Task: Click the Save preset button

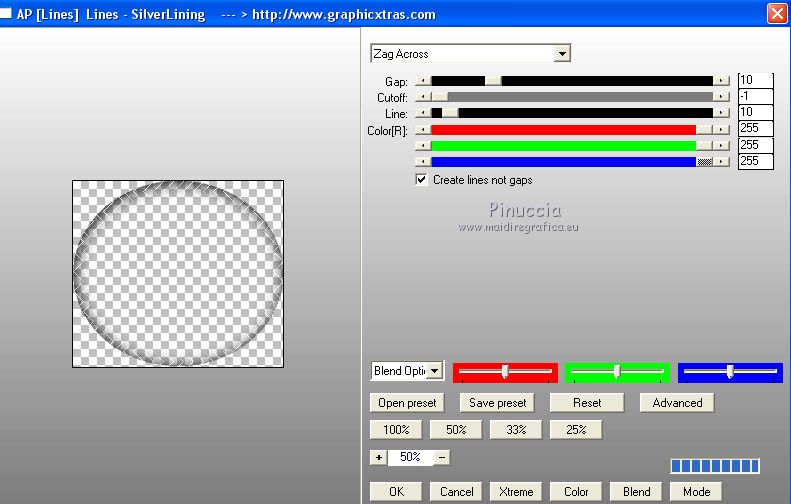Action: pyautogui.click(x=497, y=403)
